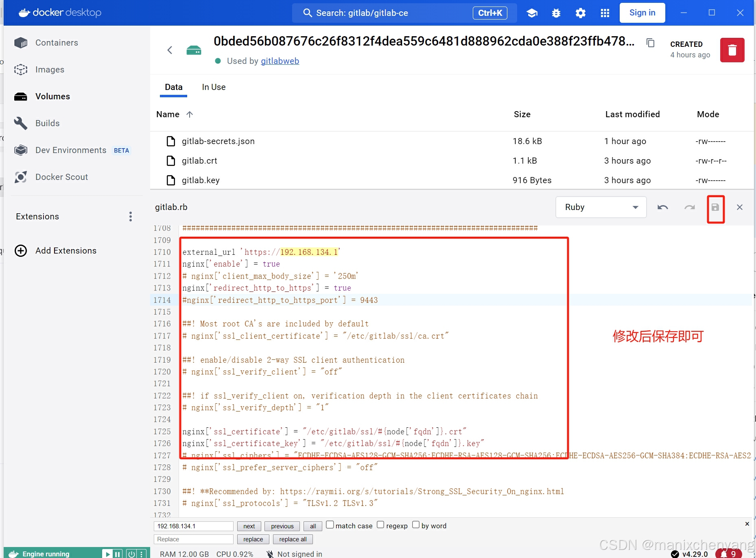Click gitlab-secrets.json file icon
This screenshot has height=558, width=756.
[171, 141]
